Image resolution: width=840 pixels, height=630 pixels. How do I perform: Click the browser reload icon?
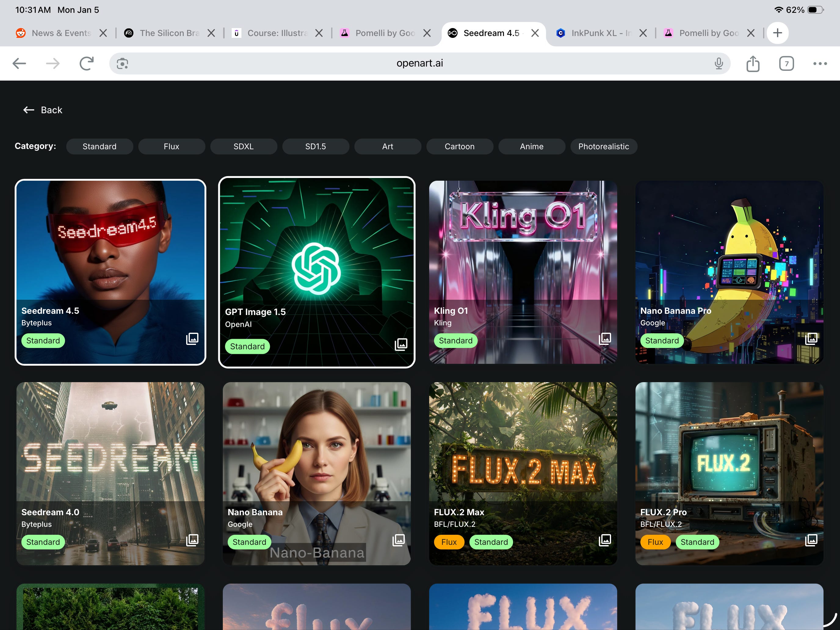tap(87, 63)
